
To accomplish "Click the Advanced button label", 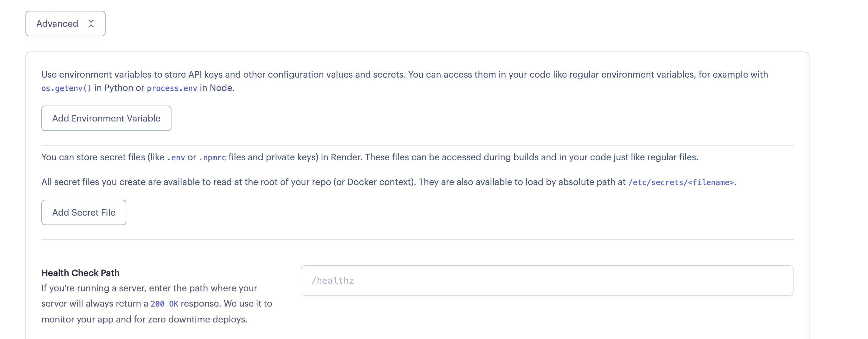I will (x=57, y=24).
